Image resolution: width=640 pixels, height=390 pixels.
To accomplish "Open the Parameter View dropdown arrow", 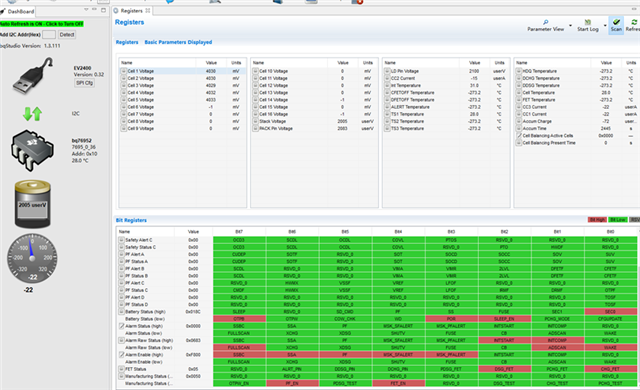I will tap(570, 25).
